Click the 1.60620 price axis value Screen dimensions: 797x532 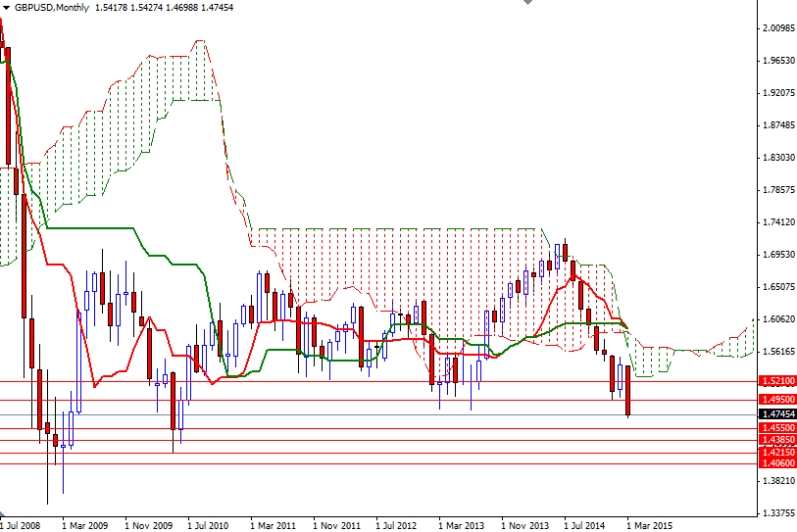(778, 319)
